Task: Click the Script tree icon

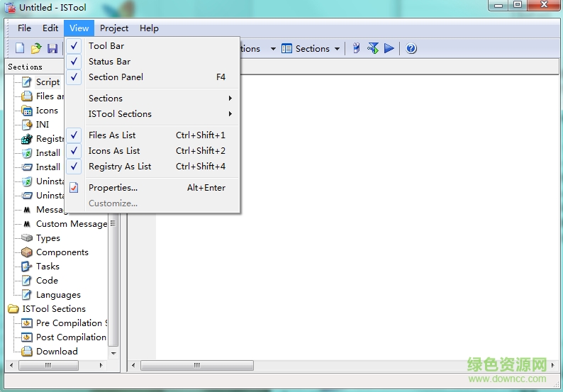Action: pos(26,82)
